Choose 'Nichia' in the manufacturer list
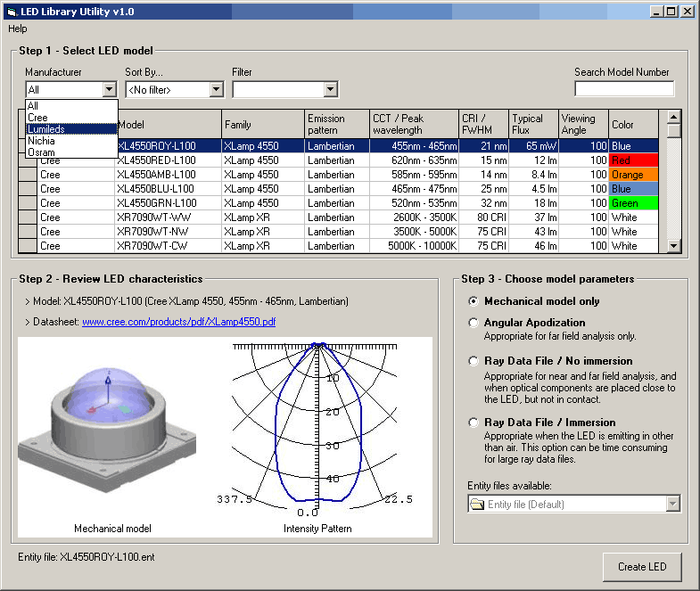The width and height of the screenshot is (700, 591). (72, 141)
